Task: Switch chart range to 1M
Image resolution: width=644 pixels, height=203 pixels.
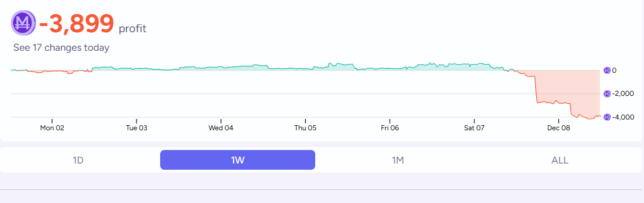Action: [398, 160]
